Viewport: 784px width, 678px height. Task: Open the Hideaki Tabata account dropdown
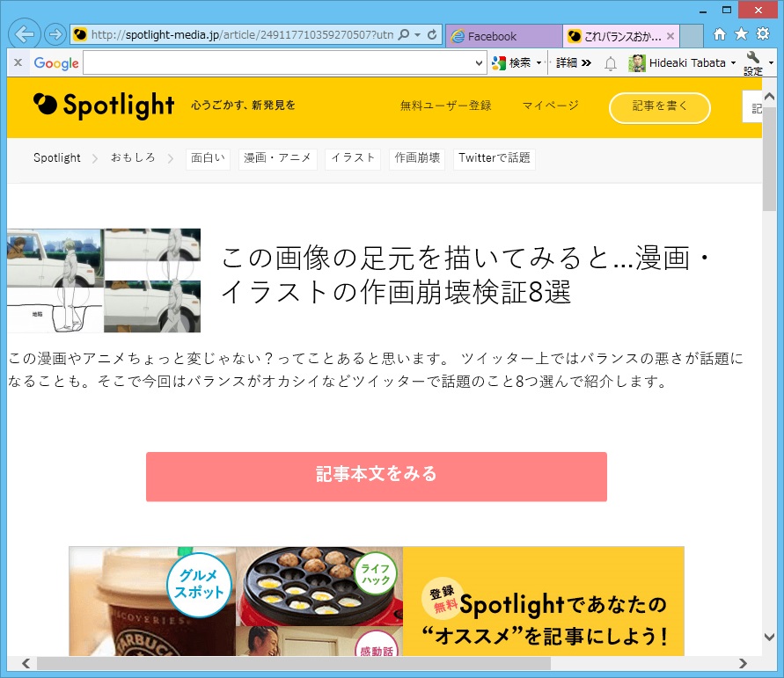[x=734, y=63]
